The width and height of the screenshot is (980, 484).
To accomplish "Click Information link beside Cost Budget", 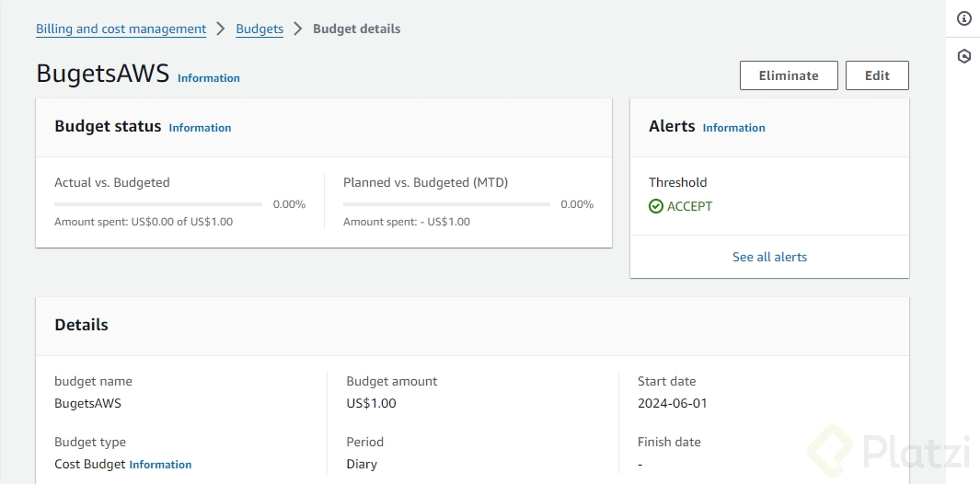I will pyautogui.click(x=160, y=465).
